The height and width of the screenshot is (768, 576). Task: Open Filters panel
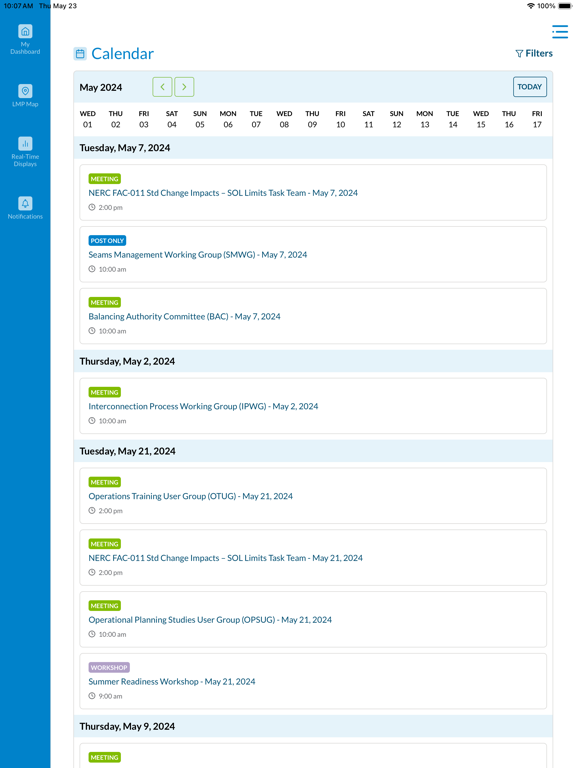(534, 53)
